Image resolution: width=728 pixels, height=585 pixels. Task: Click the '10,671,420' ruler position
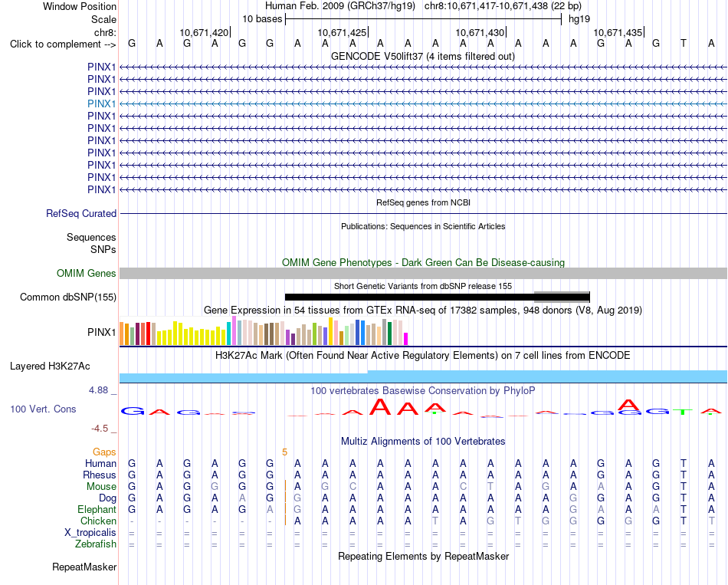(204, 32)
